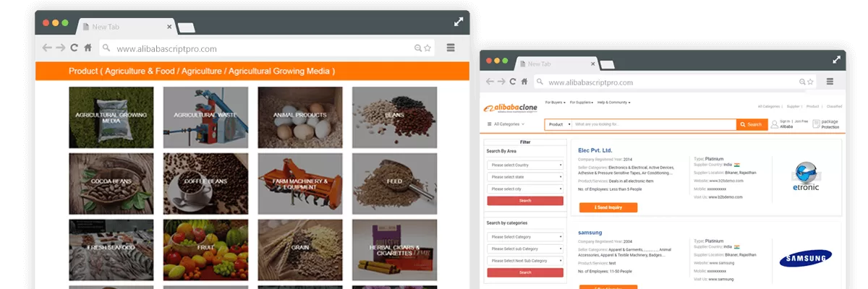This screenshot has width=868, height=289.
Task: Click Send Inquiry for Elec Pvt. Ltd.
Action: pyautogui.click(x=608, y=207)
